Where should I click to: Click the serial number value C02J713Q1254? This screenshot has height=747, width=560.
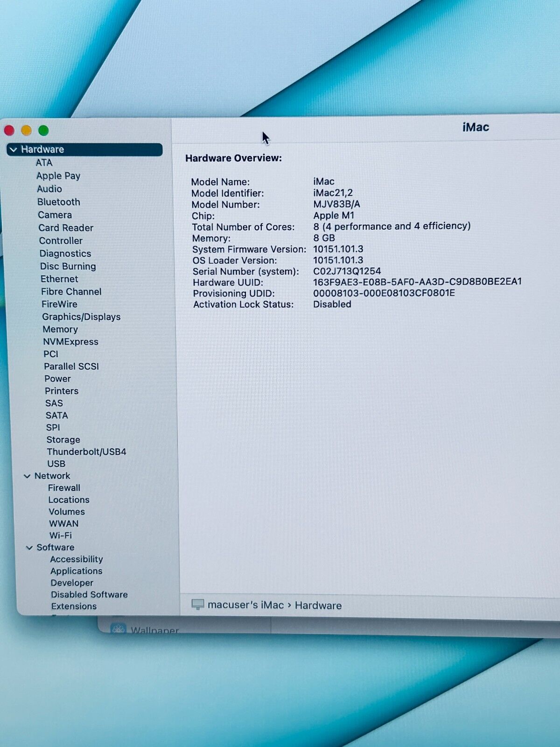click(347, 271)
